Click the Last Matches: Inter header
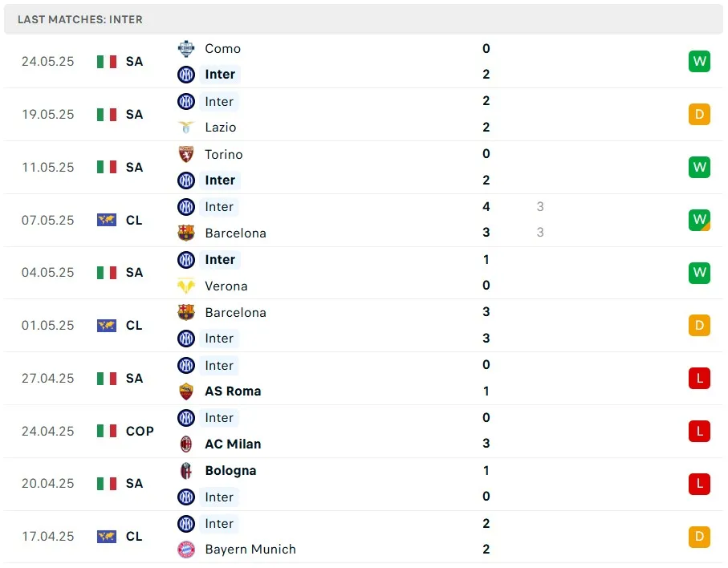Image resolution: width=728 pixels, height=568 pixels. point(80,18)
